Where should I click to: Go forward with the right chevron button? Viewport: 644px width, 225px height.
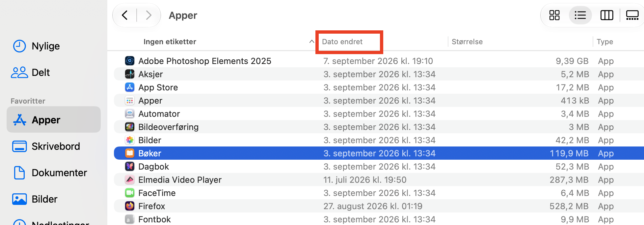coord(148,15)
